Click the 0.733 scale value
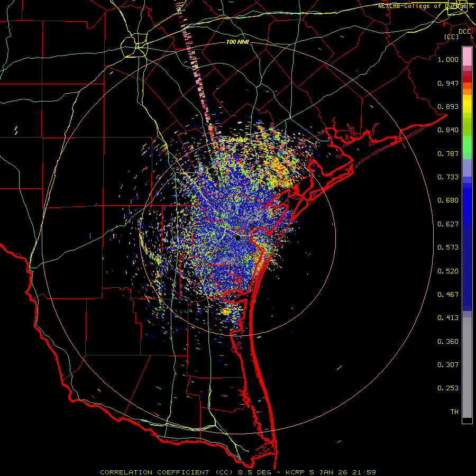476x476 pixels. [x=448, y=177]
